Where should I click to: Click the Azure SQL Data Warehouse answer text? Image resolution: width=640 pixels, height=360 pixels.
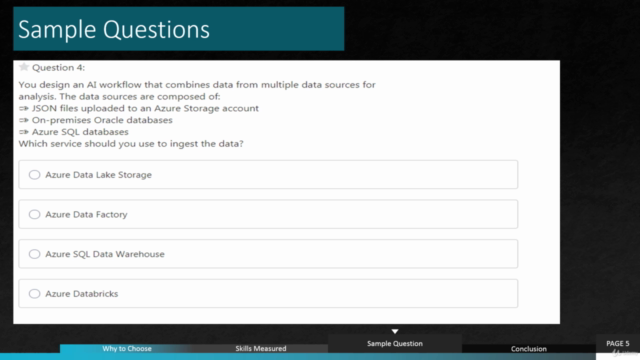coord(105,254)
